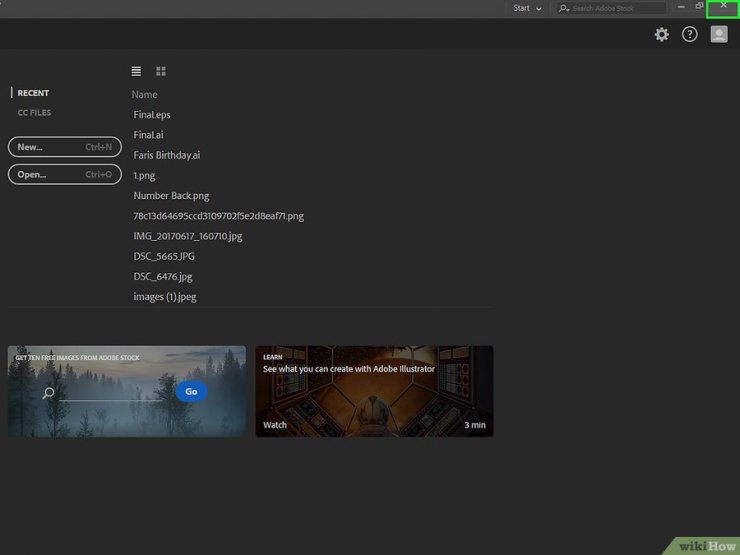Open the Start workspace dropdown
The width and height of the screenshot is (740, 555).
click(x=527, y=8)
